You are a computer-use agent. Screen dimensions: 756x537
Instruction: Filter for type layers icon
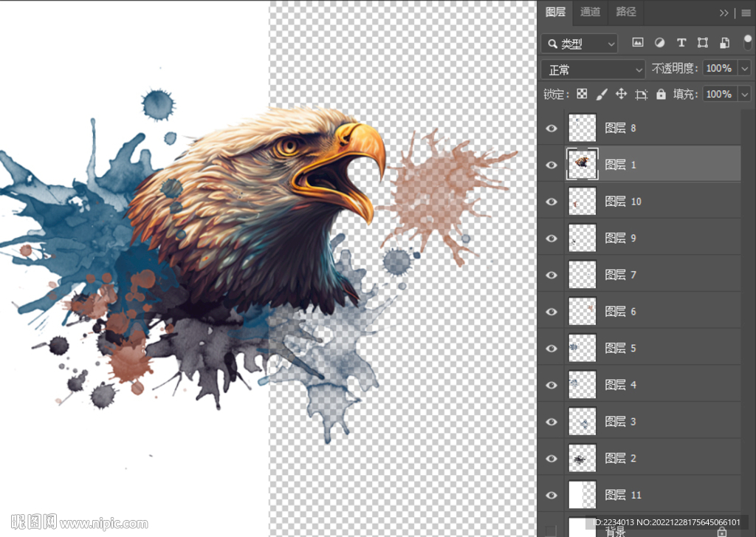(681, 43)
